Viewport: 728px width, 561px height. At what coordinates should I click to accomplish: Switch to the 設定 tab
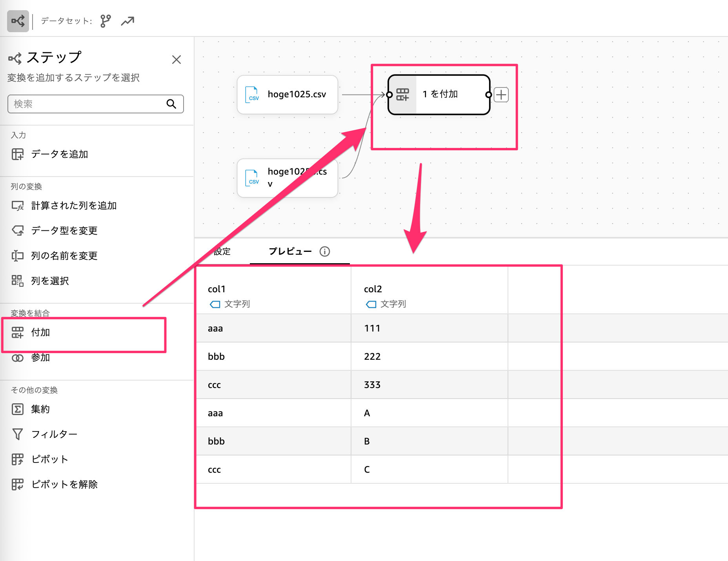[222, 251]
